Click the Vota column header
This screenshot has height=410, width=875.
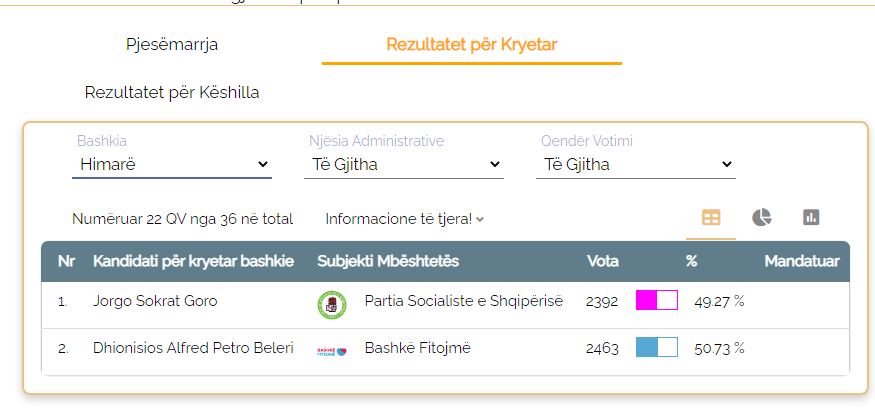pyautogui.click(x=603, y=261)
